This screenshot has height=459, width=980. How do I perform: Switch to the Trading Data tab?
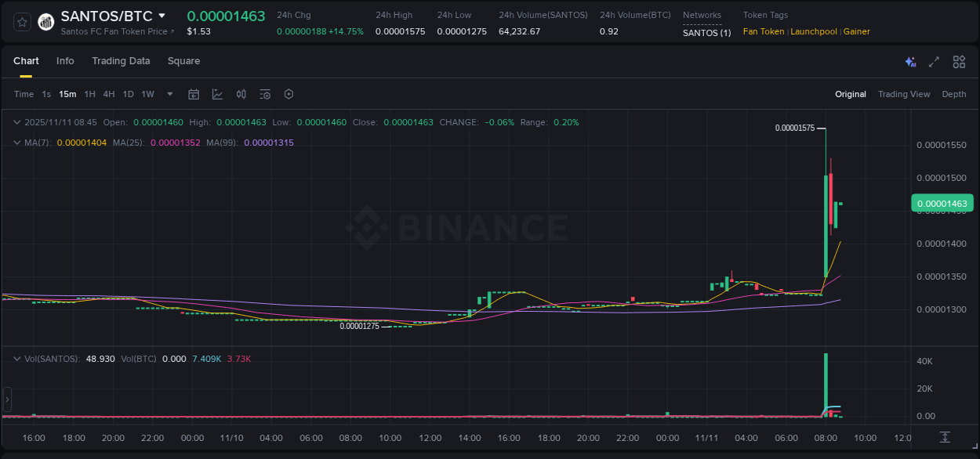click(121, 61)
